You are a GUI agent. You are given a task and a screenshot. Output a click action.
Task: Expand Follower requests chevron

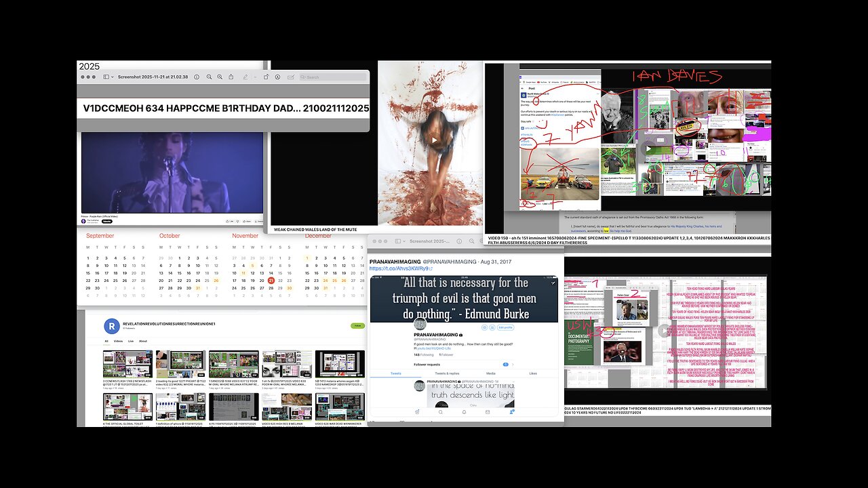coord(513,365)
